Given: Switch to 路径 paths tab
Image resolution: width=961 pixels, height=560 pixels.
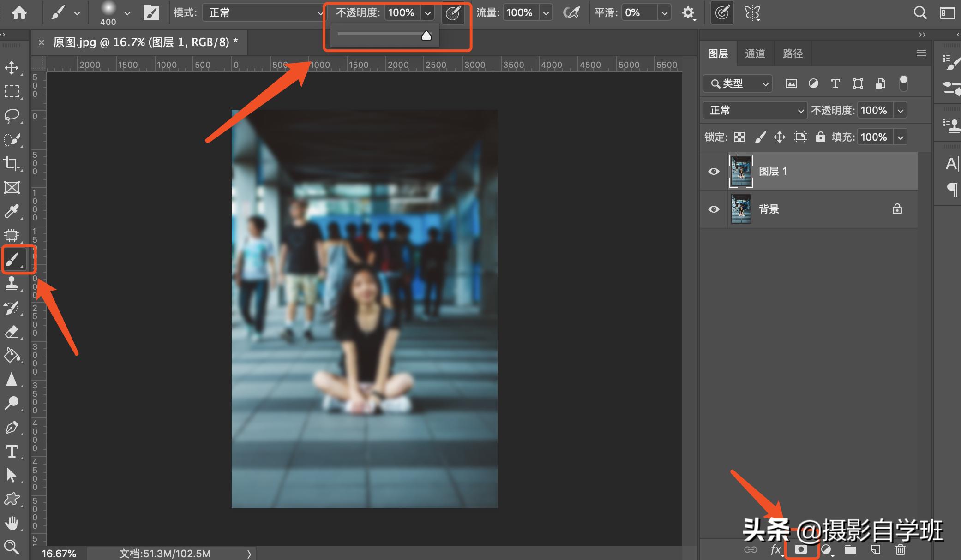Looking at the screenshot, I should coord(793,54).
